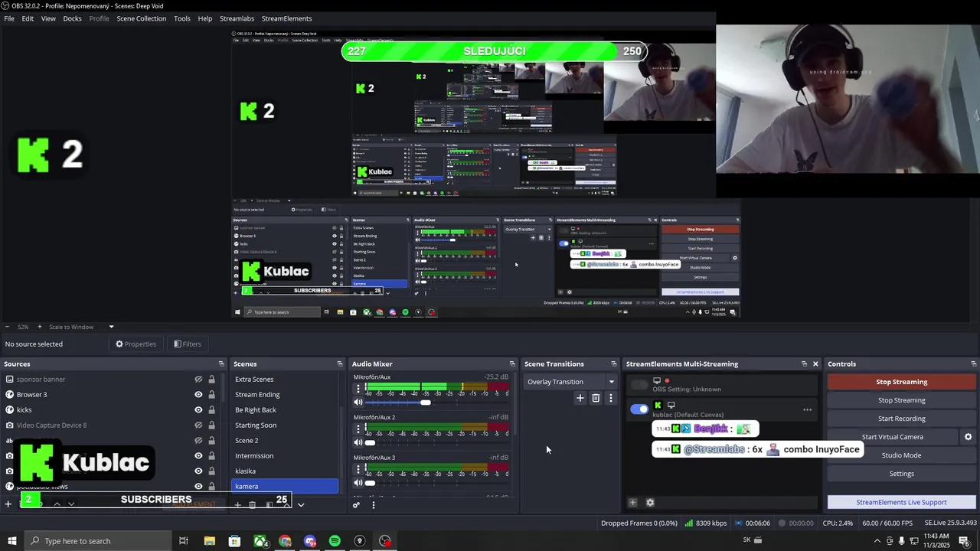Open the Tools menu
The height and width of the screenshot is (551, 980).
[182, 18]
